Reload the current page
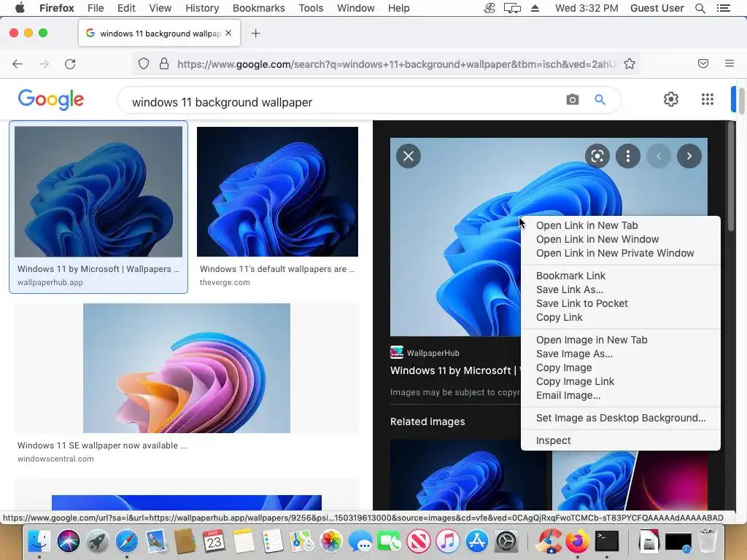Image resolution: width=747 pixels, height=560 pixels. [x=70, y=64]
